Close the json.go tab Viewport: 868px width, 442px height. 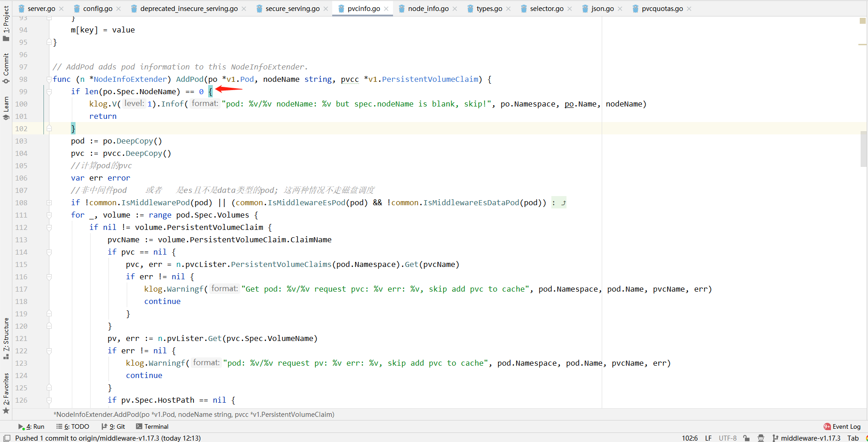pyautogui.click(x=620, y=9)
